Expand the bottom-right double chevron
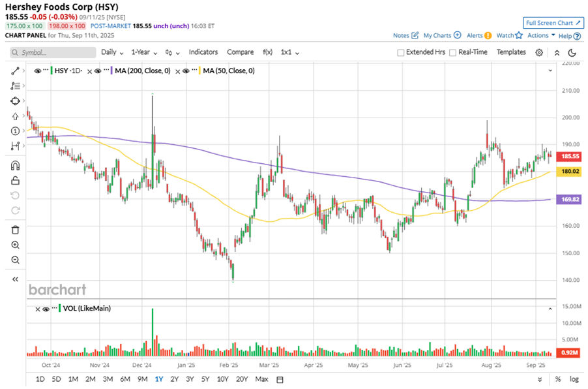Viewport: 588px width, 389px height. 540,380
